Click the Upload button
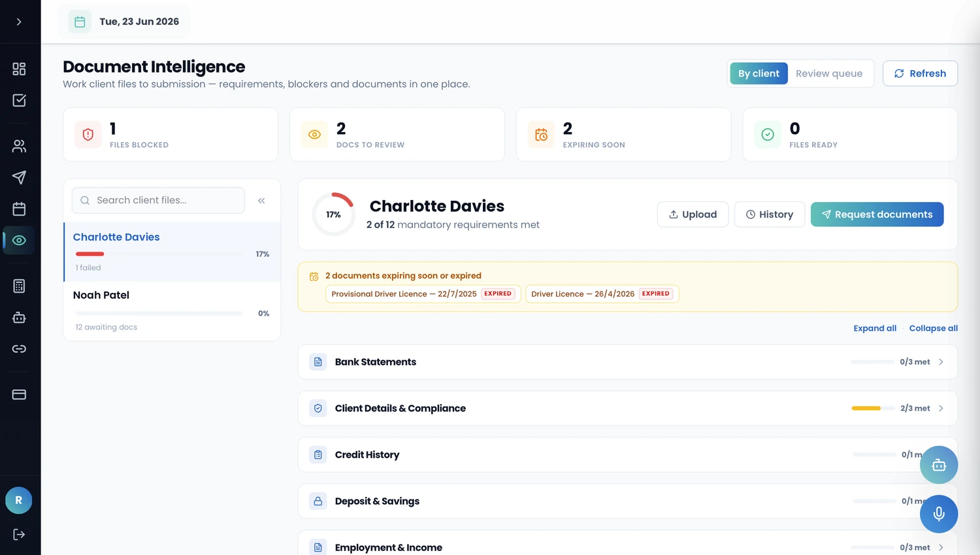 (693, 214)
